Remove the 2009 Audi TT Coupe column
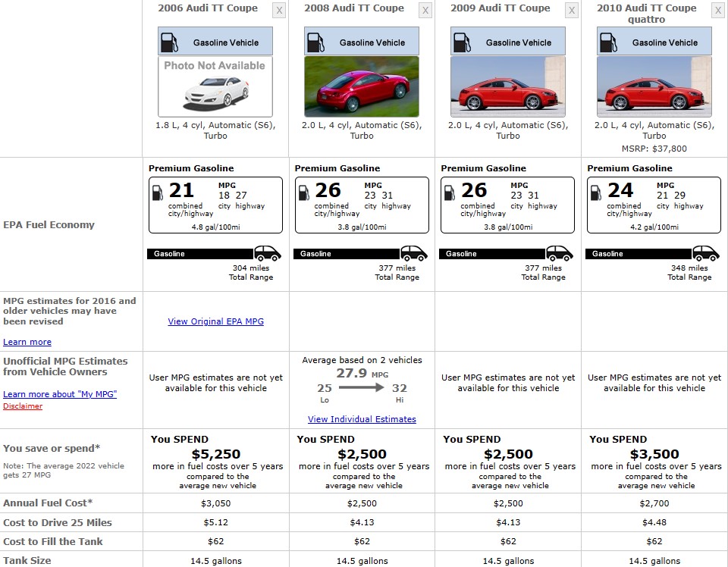728x567 pixels. 572,10
